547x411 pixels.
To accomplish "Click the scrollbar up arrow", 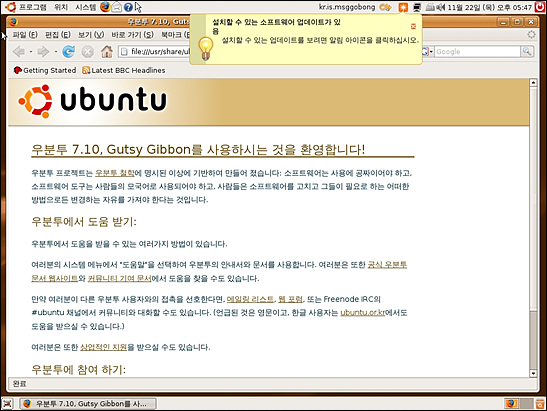I will (x=533, y=82).
